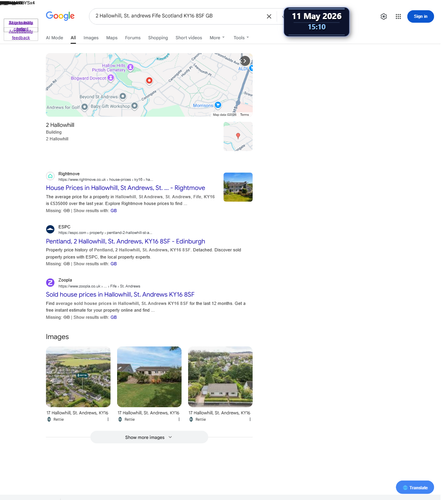
Task: Click the Google logo
Action: click(61, 16)
